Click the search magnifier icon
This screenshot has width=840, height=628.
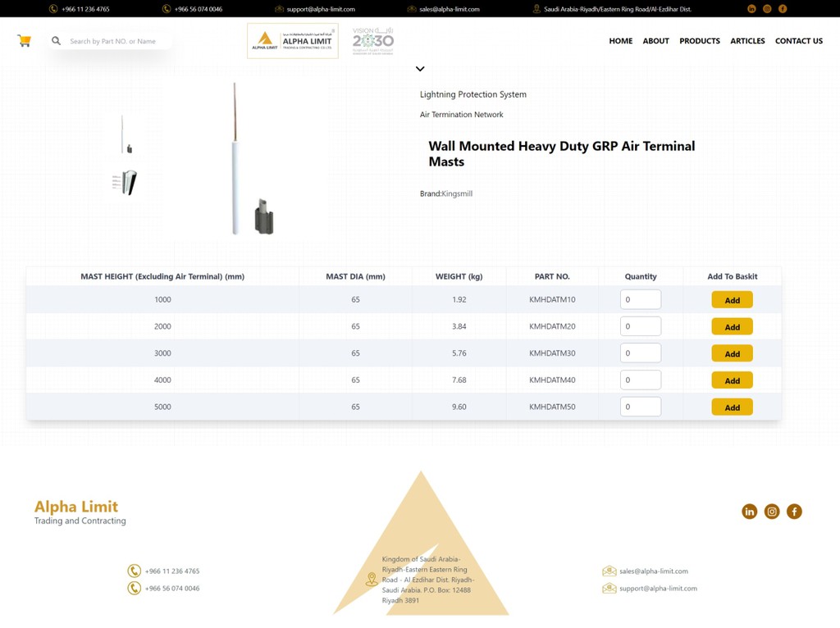[56, 41]
